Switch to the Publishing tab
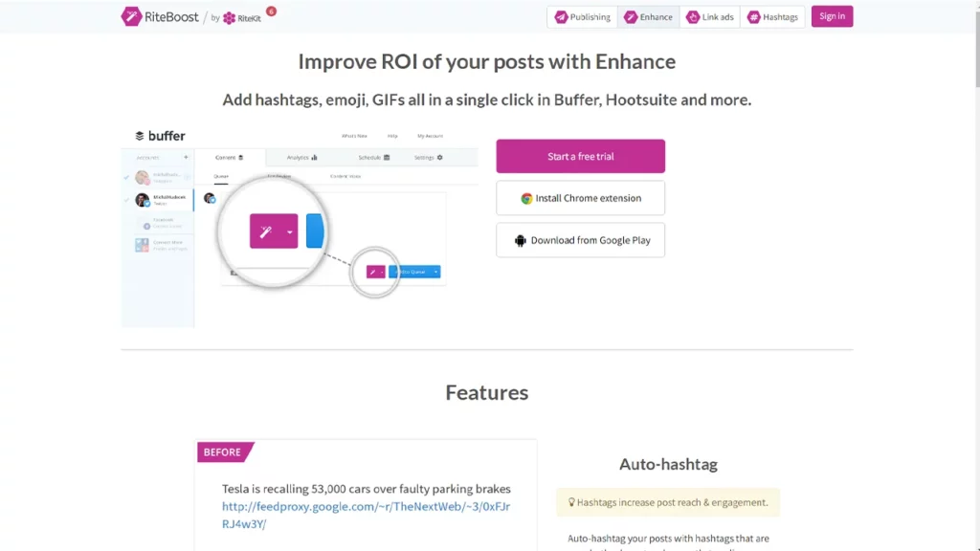This screenshot has width=980, height=551. [x=582, y=17]
